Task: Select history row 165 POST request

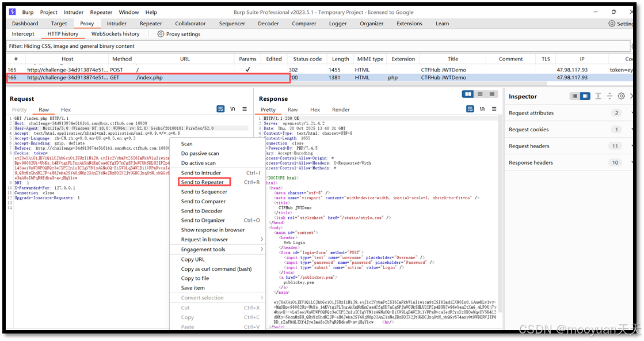Action: click(319, 70)
